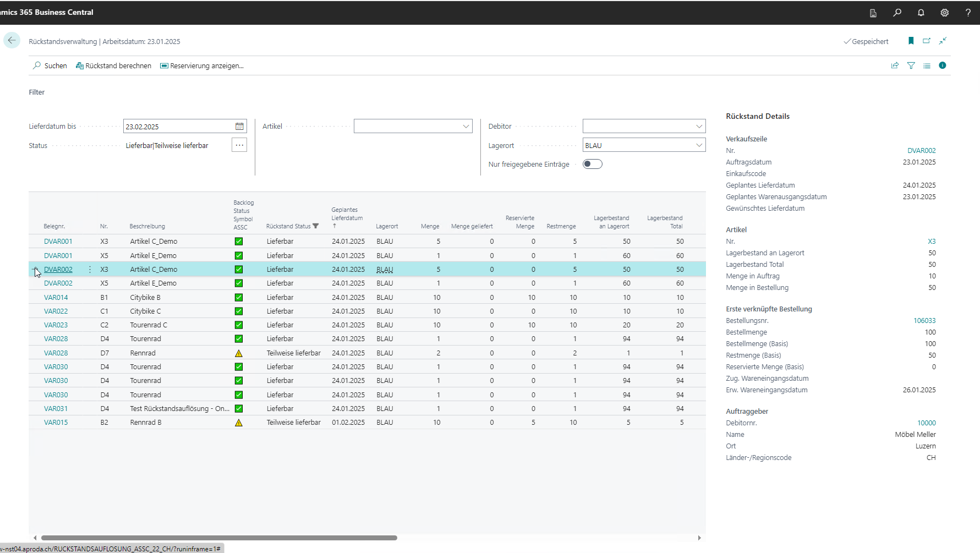Open the settings gear

point(944,13)
